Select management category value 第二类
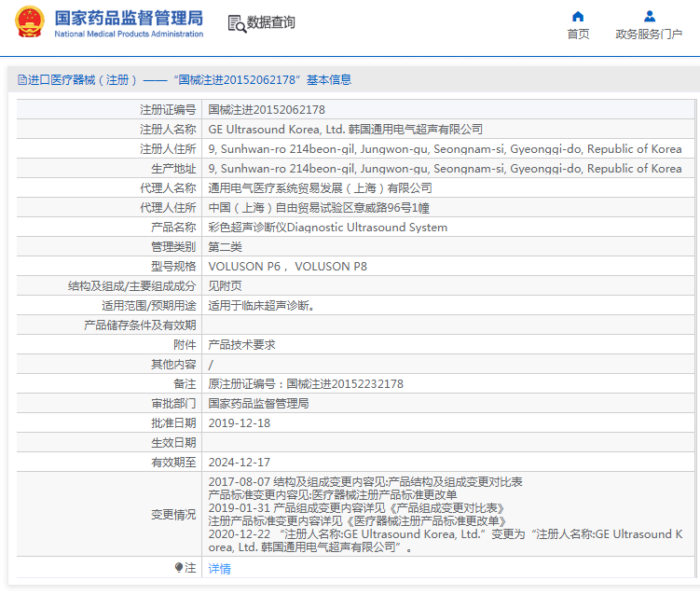Viewport: 700px width, 595px height. tap(225, 247)
